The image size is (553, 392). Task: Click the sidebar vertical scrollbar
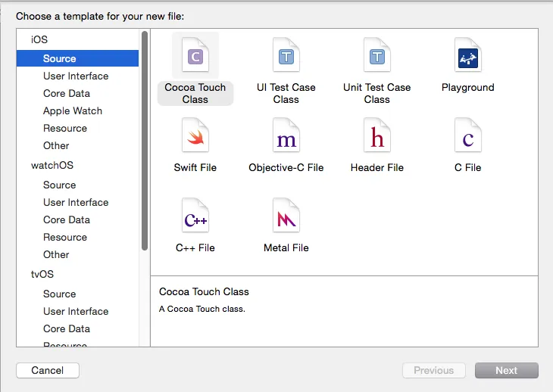(144, 140)
